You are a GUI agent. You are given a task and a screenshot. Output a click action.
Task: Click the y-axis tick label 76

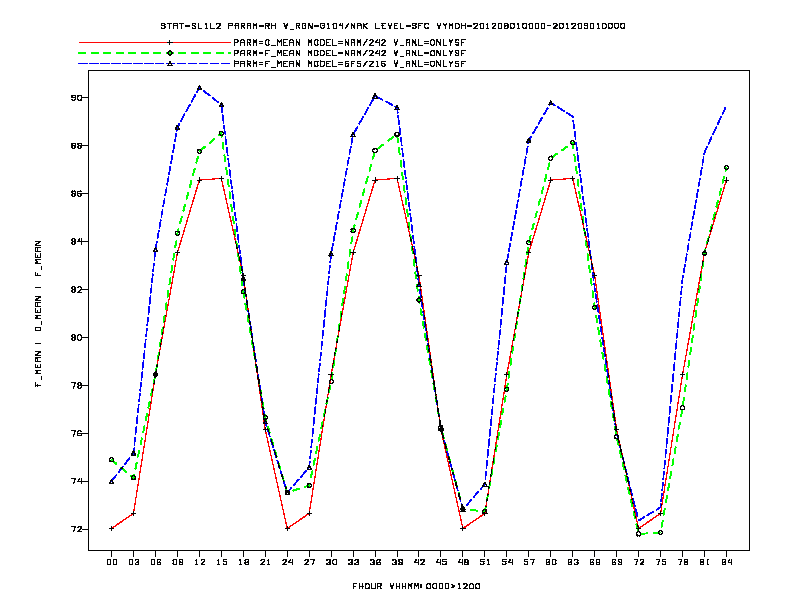pos(76,433)
